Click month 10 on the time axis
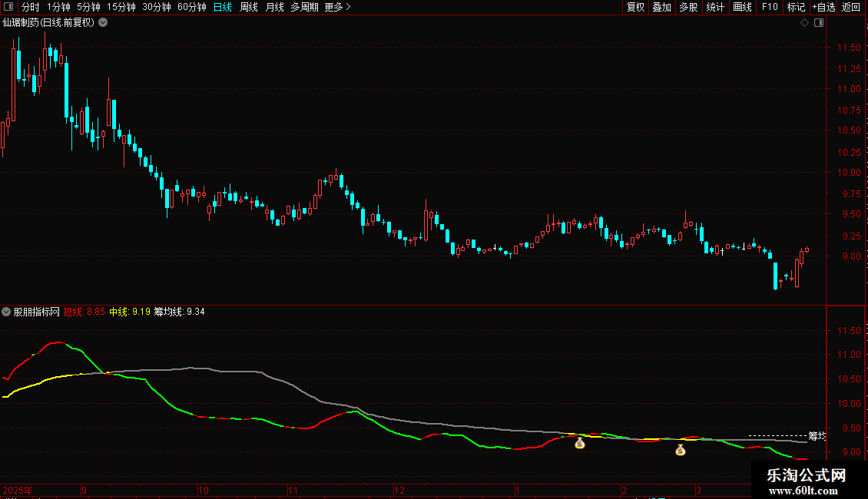The width and height of the screenshot is (868, 499). pos(203,490)
